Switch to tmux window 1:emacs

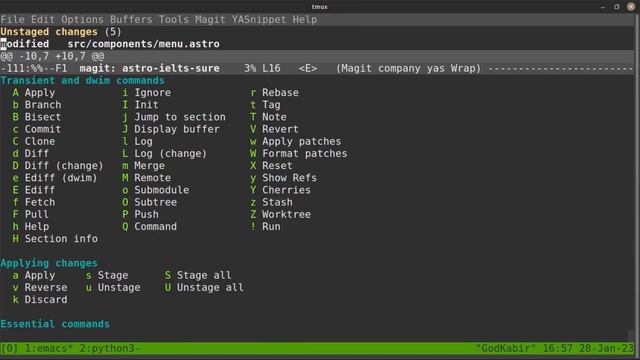49,349
